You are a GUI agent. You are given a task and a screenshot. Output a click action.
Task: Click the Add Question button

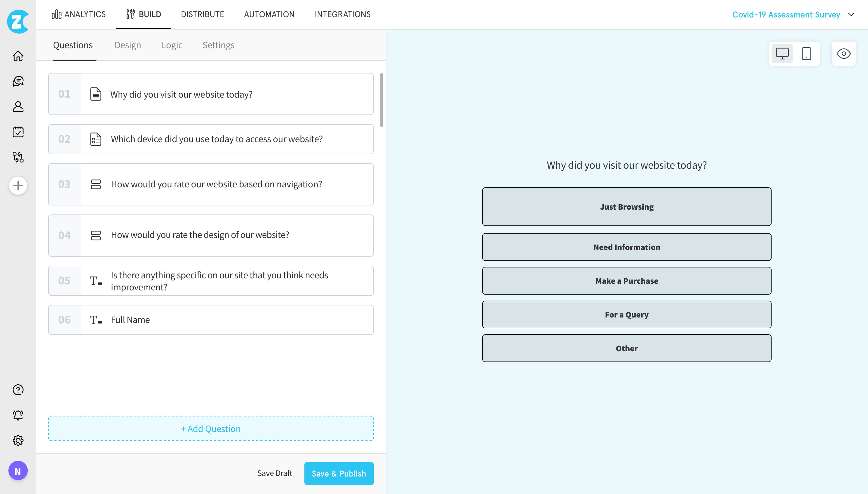pyautogui.click(x=210, y=428)
